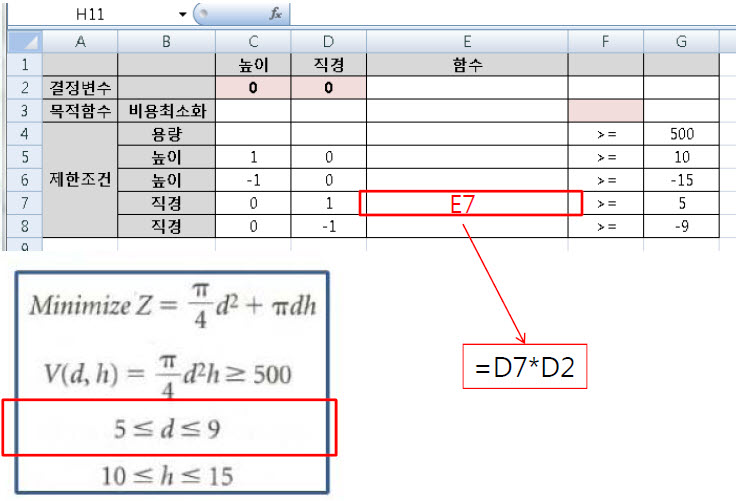
Task: Select empty cell E4 for 용량 function
Action: pos(467,134)
